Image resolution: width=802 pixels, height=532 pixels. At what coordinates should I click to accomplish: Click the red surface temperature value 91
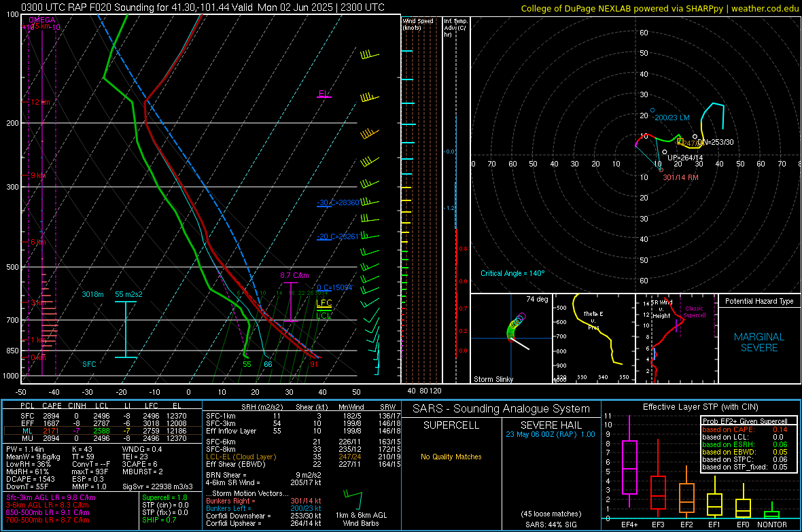tap(313, 364)
